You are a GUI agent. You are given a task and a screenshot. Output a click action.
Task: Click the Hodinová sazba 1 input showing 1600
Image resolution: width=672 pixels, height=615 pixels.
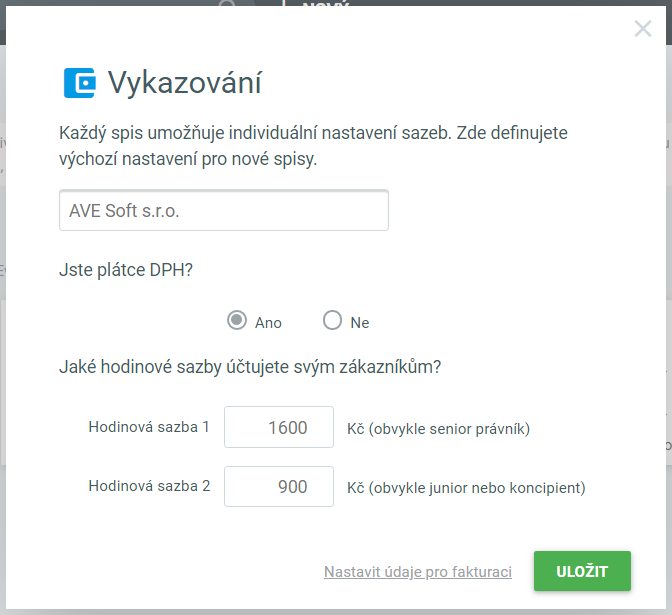click(279, 427)
